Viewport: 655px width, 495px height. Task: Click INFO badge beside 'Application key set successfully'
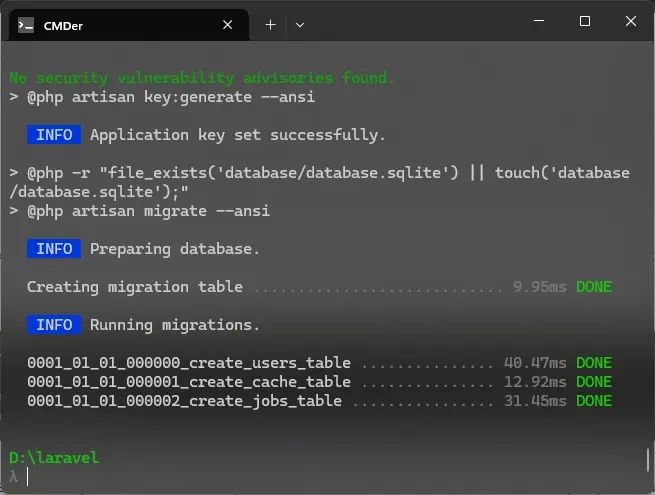pos(54,135)
